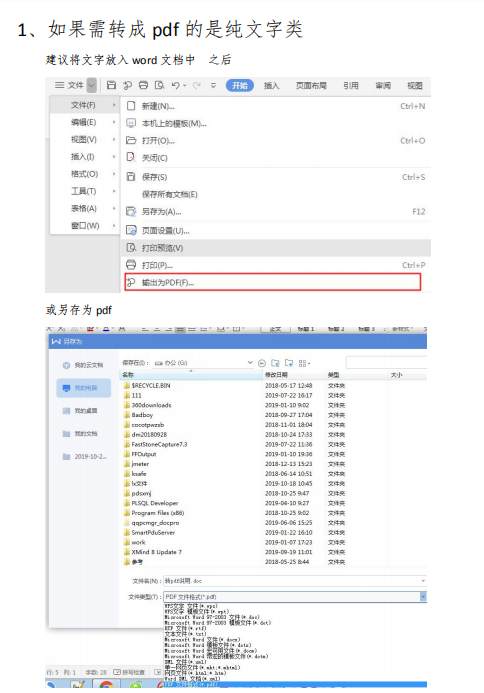
Task: Click the search field in Save As dialog
Action: [x=386, y=363]
